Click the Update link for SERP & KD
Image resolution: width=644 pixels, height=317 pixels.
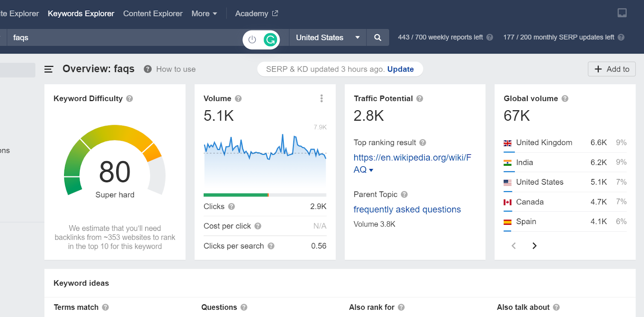click(400, 69)
